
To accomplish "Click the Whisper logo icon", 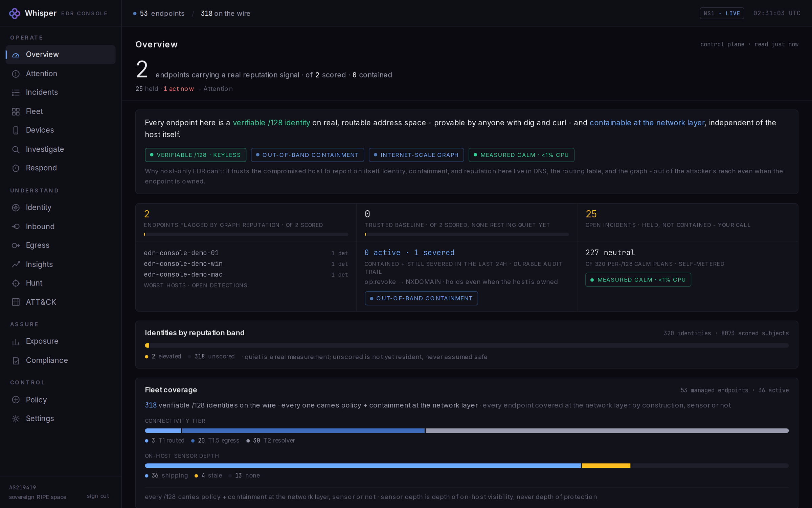I will pyautogui.click(x=15, y=13).
